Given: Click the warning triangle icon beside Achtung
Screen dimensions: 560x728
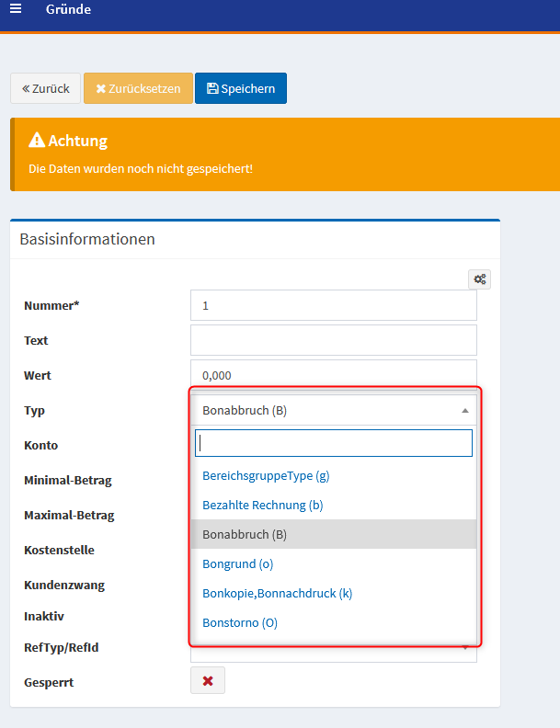Looking at the screenshot, I should coord(37,141).
